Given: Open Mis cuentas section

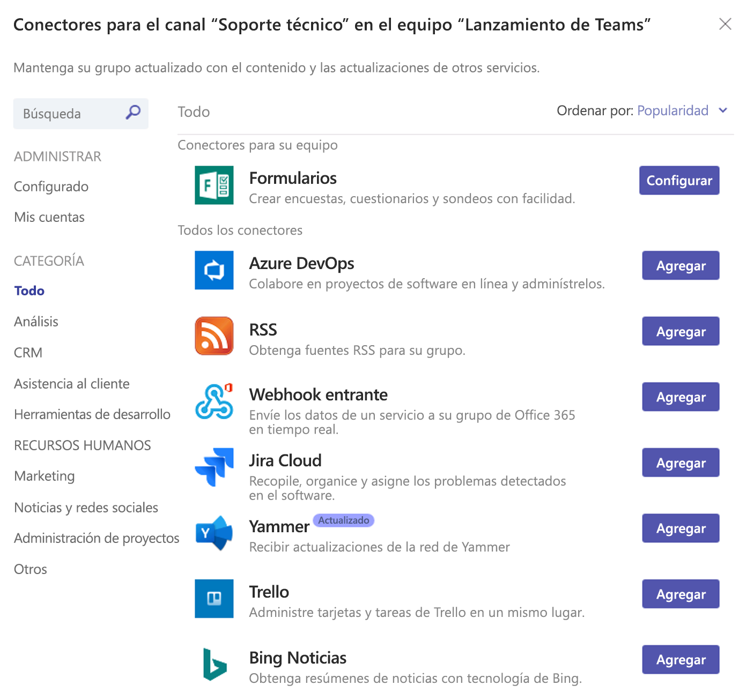Looking at the screenshot, I should click(49, 217).
